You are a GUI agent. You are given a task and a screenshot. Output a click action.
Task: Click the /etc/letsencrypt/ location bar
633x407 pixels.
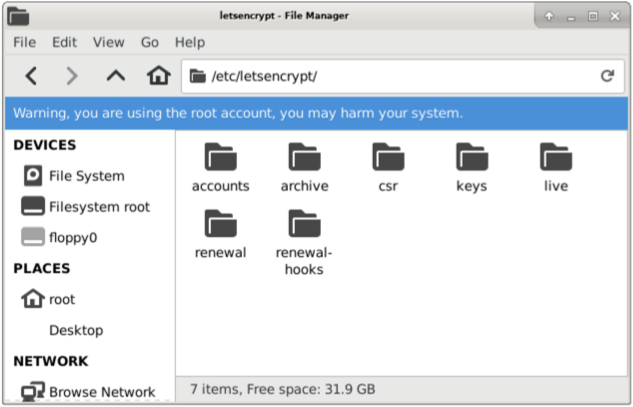(x=402, y=76)
